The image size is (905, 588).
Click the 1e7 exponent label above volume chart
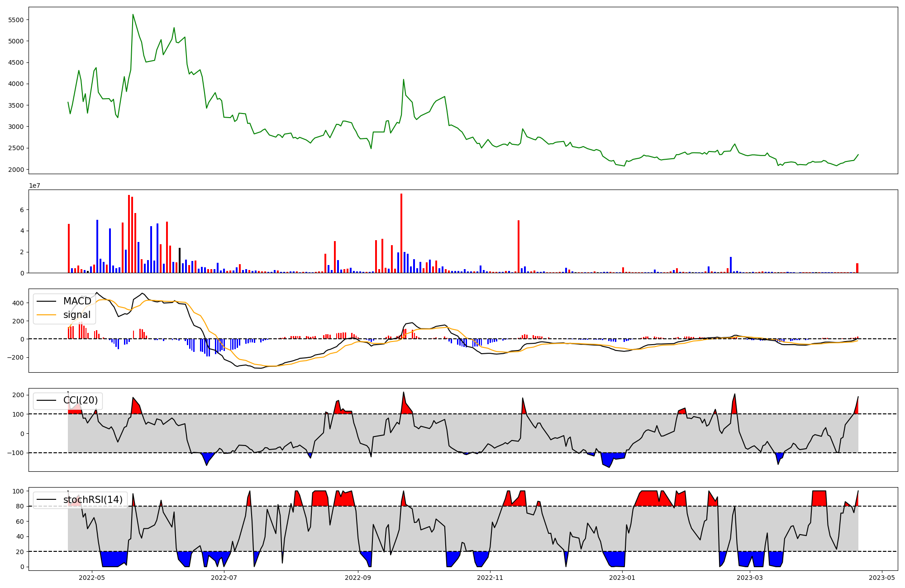point(35,185)
